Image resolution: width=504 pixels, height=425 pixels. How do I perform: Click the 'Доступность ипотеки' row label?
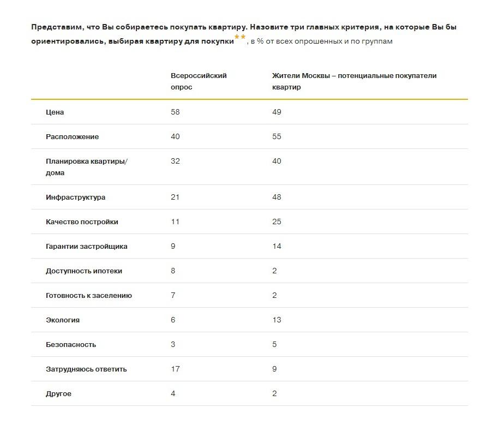click(x=84, y=271)
